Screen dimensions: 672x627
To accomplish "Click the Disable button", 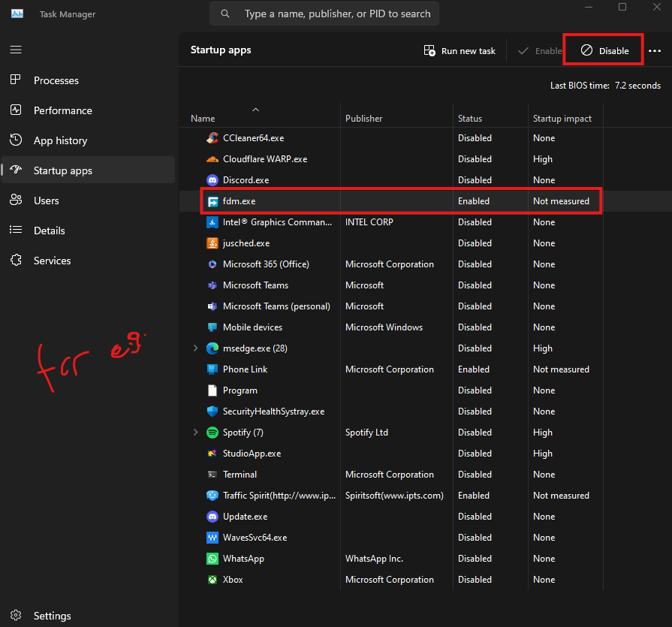I will 604,50.
